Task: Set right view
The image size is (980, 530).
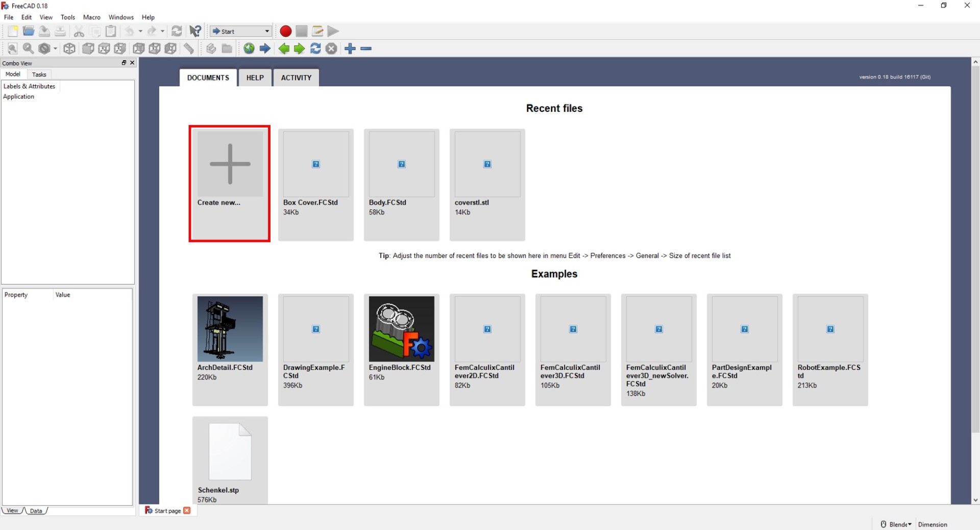Action: click(120, 49)
